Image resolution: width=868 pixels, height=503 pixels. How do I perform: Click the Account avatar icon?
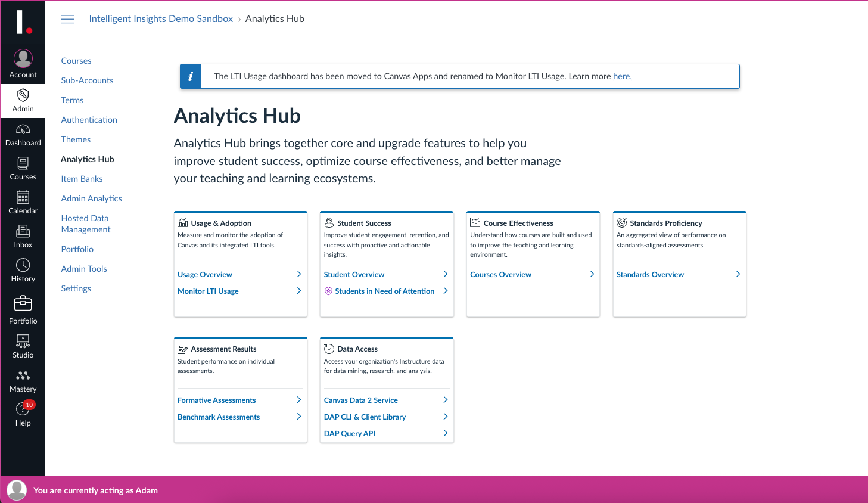tap(23, 58)
